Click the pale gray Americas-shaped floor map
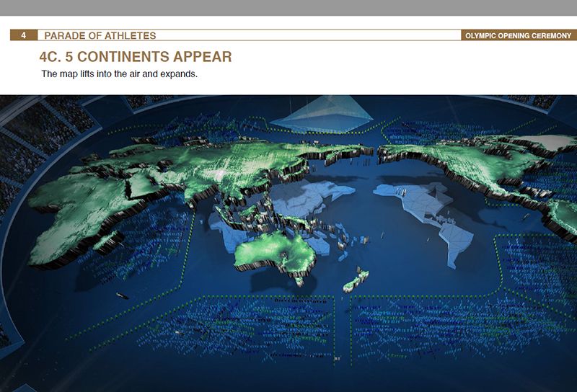The width and height of the screenshot is (577, 392). click(x=433, y=216)
